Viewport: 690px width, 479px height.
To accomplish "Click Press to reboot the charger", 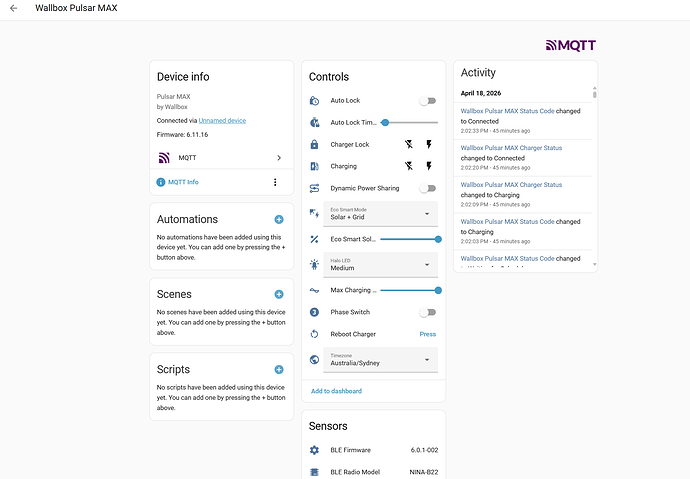I will (x=428, y=334).
